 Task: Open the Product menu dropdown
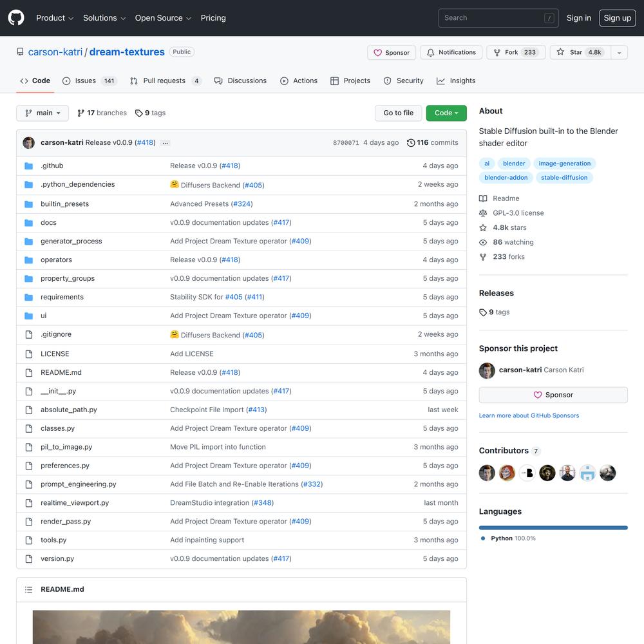(55, 18)
